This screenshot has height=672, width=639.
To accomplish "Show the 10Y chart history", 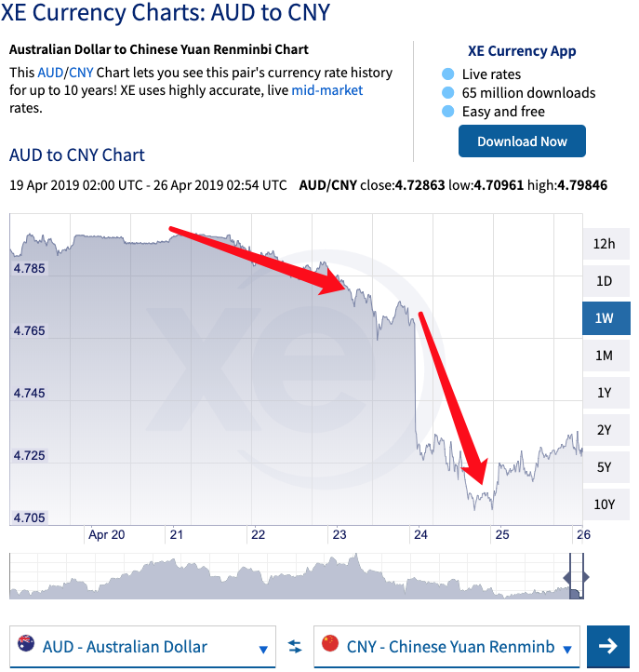I will pyautogui.click(x=605, y=504).
